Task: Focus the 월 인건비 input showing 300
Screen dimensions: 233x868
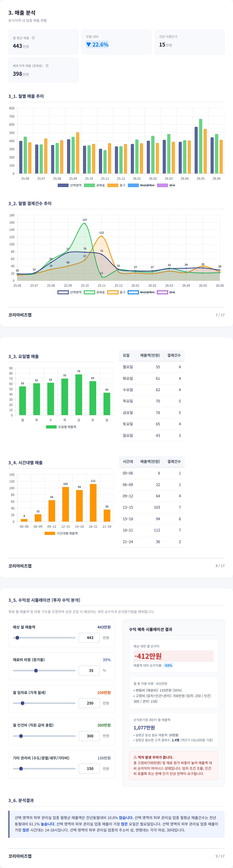Action: click(89, 736)
